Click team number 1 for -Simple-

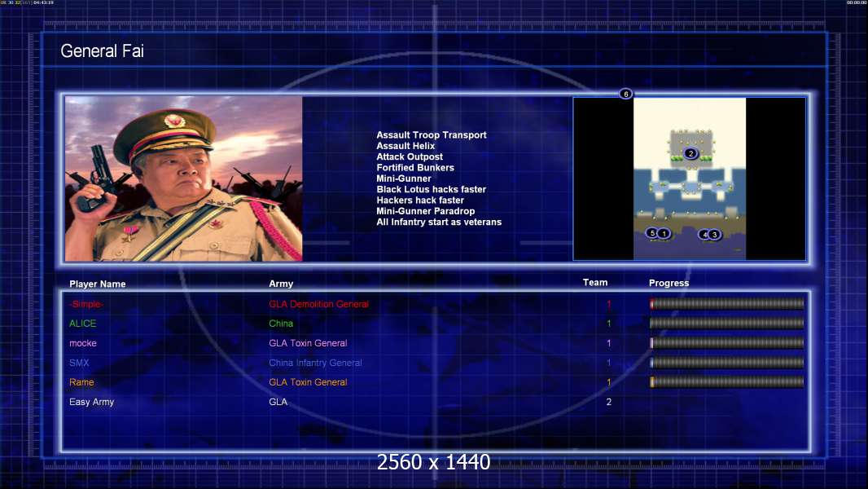click(609, 304)
